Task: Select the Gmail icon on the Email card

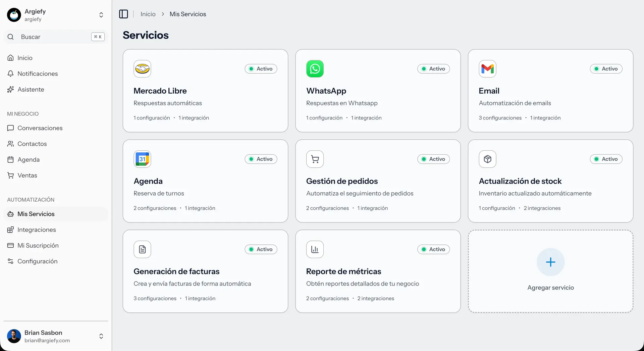Action: [x=487, y=69]
